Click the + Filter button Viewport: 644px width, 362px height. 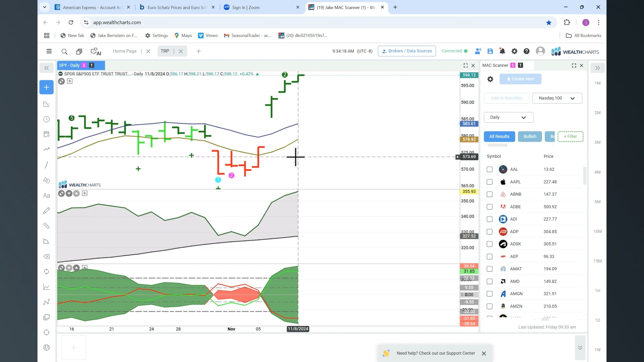point(570,136)
